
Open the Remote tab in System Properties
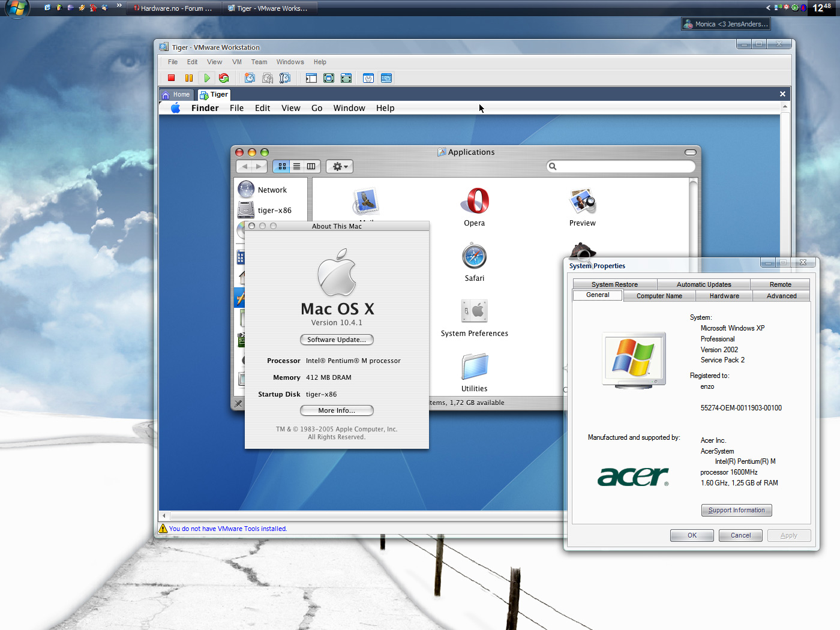coord(781,284)
